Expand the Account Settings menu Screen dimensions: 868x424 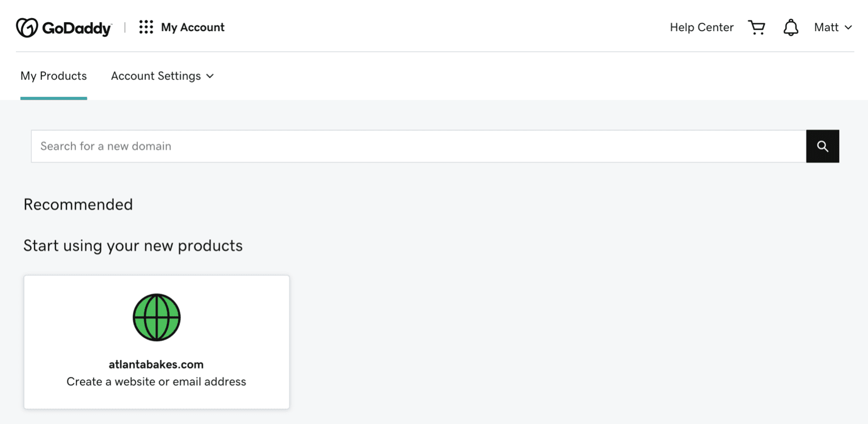(156, 76)
